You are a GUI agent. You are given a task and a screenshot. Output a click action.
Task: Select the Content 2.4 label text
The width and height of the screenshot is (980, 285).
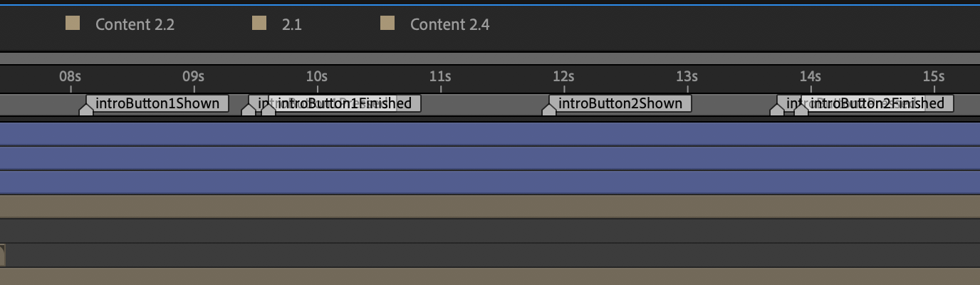point(449,25)
